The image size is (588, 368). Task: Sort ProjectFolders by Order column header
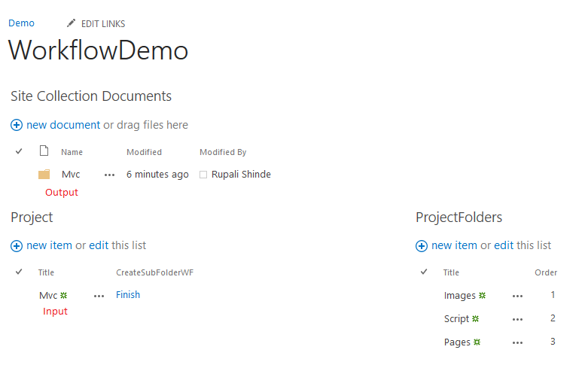point(546,272)
